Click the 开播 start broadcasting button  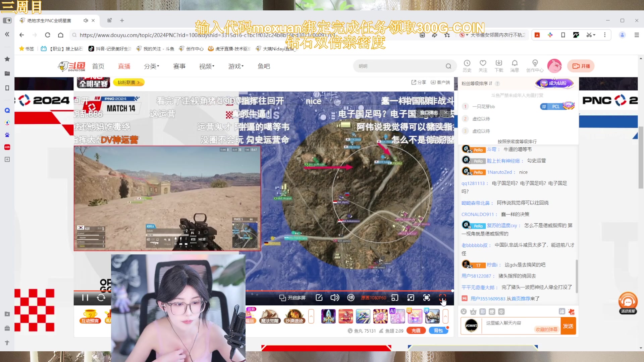[581, 66]
